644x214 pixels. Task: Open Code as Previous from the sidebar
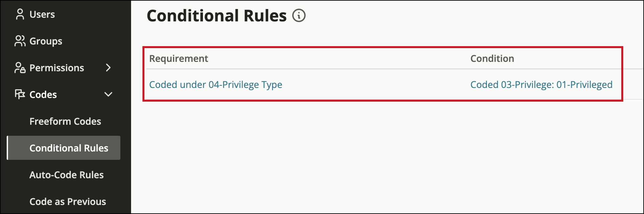click(x=68, y=201)
